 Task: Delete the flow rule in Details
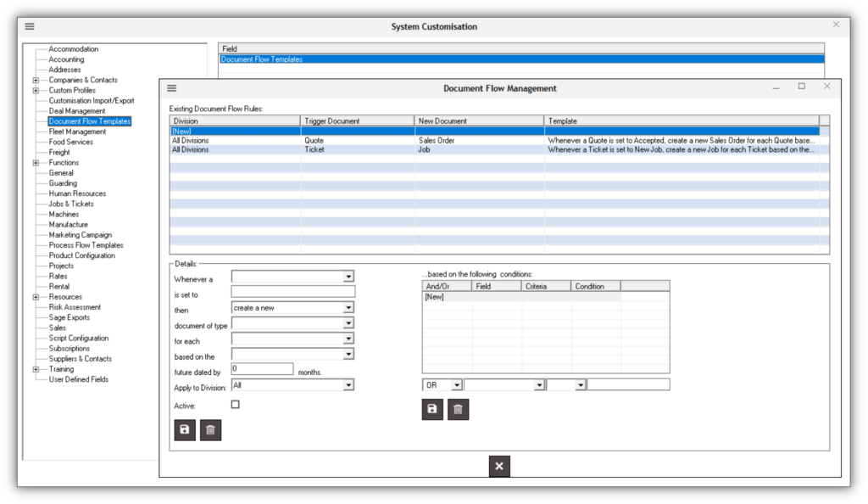pos(210,430)
